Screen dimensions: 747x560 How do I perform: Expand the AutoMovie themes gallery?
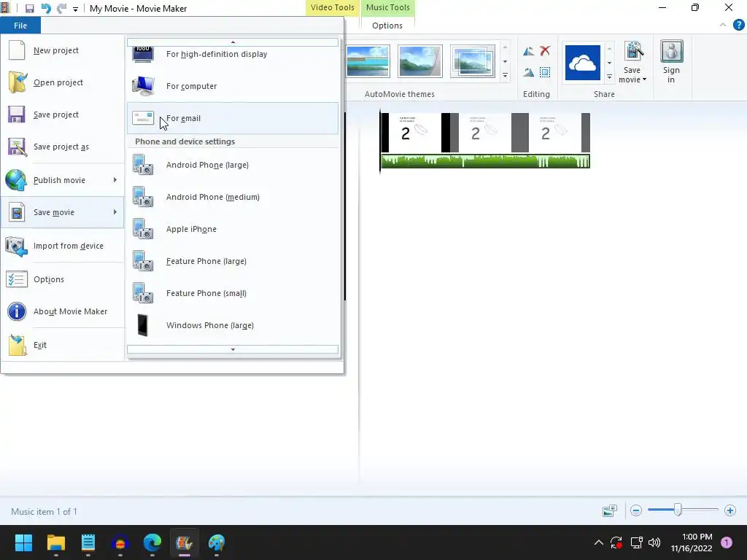(505, 75)
